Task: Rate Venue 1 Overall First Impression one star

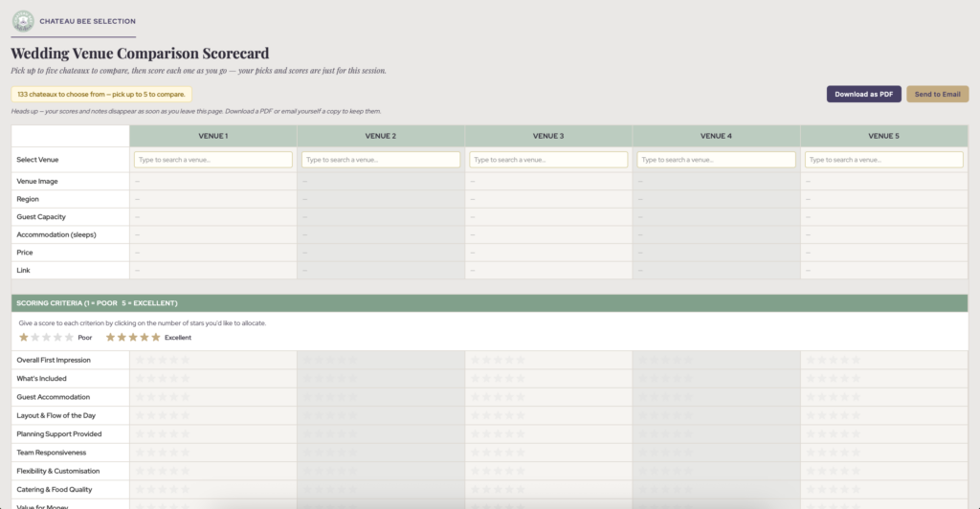Action: (140, 360)
